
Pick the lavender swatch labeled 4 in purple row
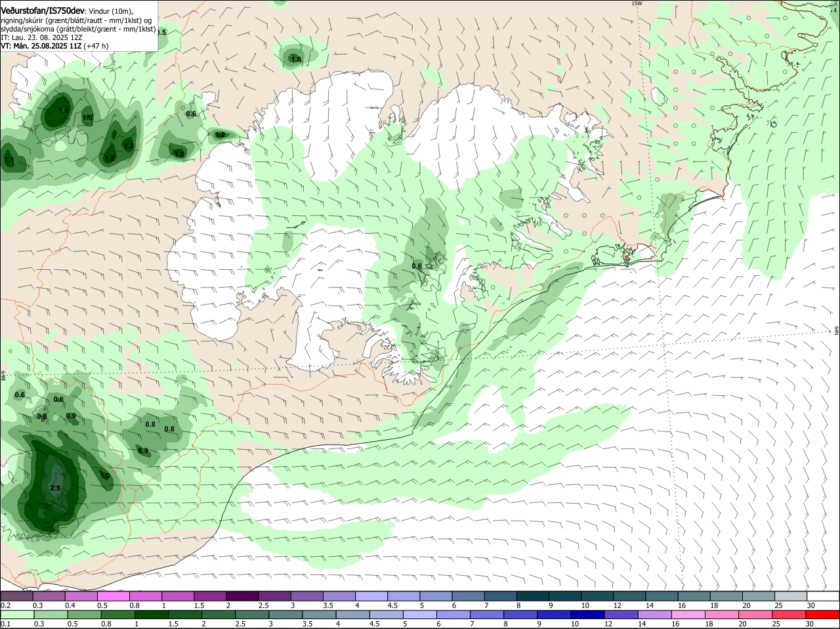pyautogui.click(x=371, y=596)
